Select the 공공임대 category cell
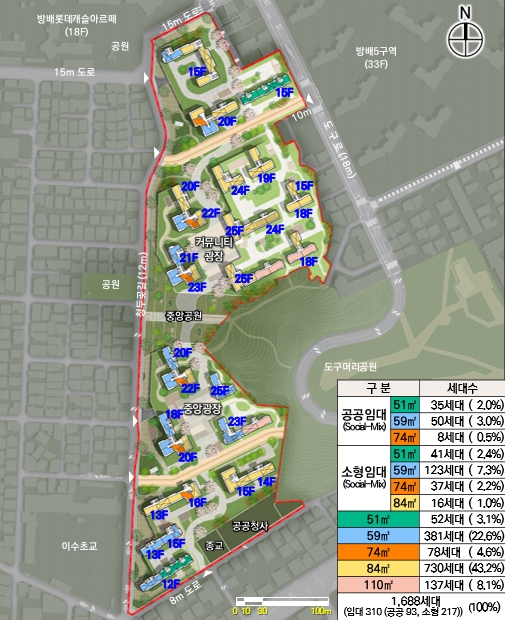 pos(364,421)
